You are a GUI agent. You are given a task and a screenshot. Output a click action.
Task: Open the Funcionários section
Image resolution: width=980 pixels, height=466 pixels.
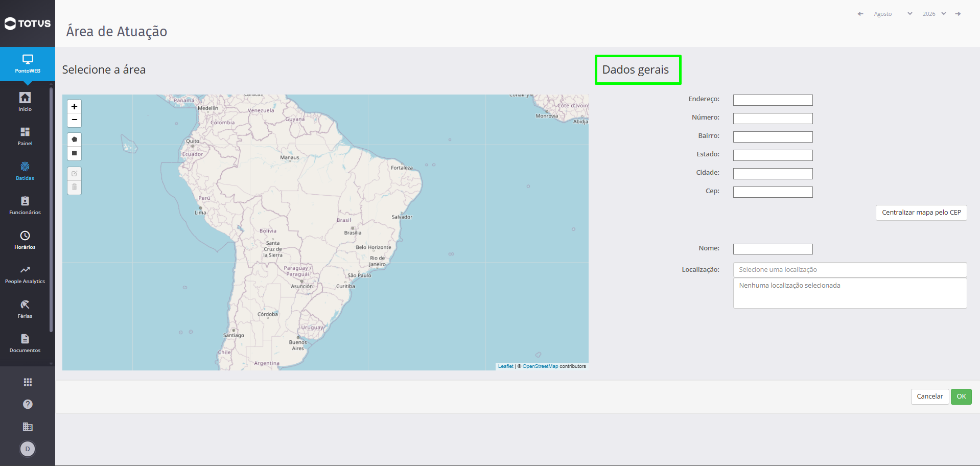tap(25, 205)
